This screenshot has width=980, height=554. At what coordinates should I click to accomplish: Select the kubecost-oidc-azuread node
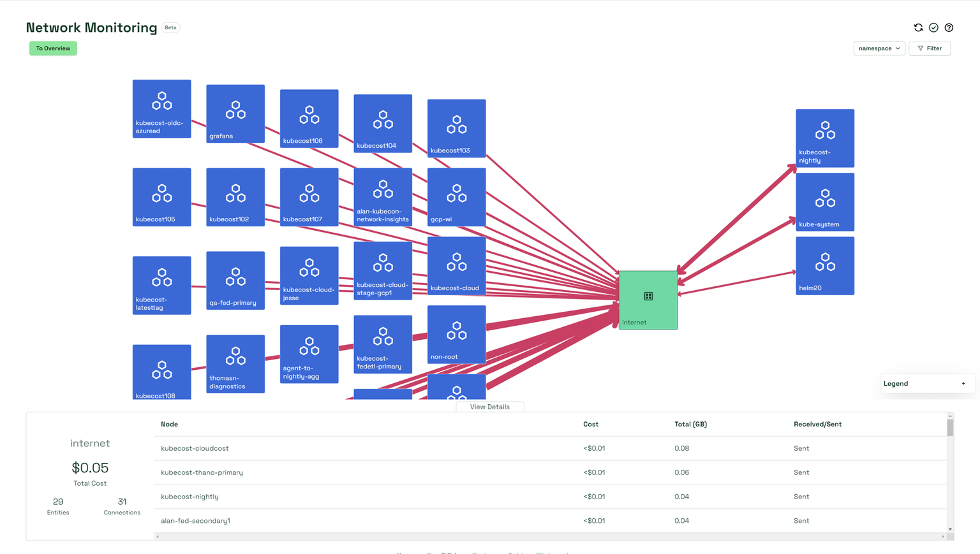[161, 108]
